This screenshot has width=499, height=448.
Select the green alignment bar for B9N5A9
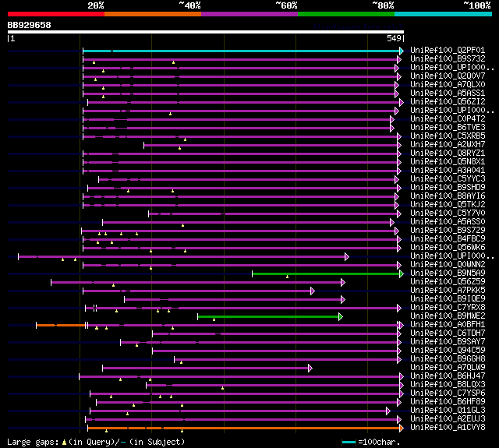(326, 273)
